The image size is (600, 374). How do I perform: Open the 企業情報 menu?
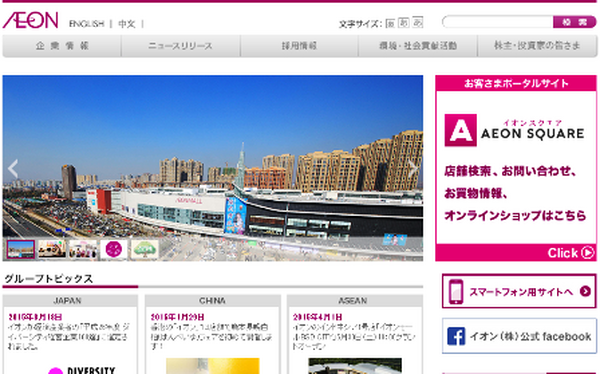pos(62,46)
